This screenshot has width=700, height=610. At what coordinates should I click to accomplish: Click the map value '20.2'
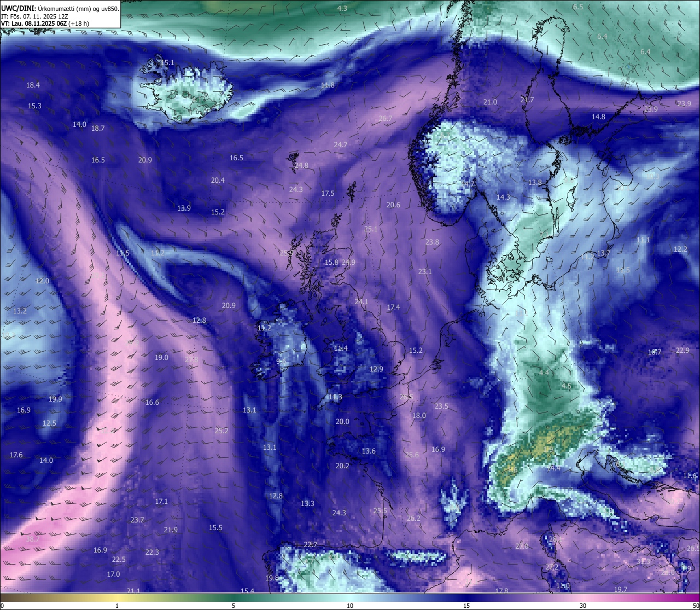pyautogui.click(x=342, y=466)
